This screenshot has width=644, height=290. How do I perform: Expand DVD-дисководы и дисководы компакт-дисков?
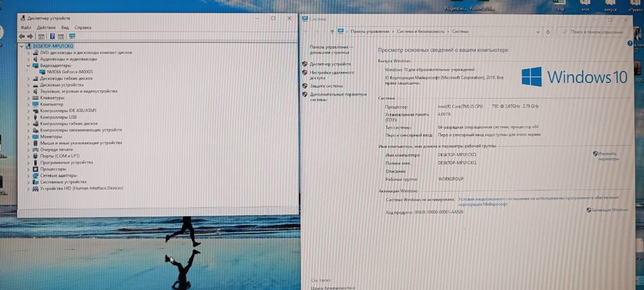[x=28, y=53]
